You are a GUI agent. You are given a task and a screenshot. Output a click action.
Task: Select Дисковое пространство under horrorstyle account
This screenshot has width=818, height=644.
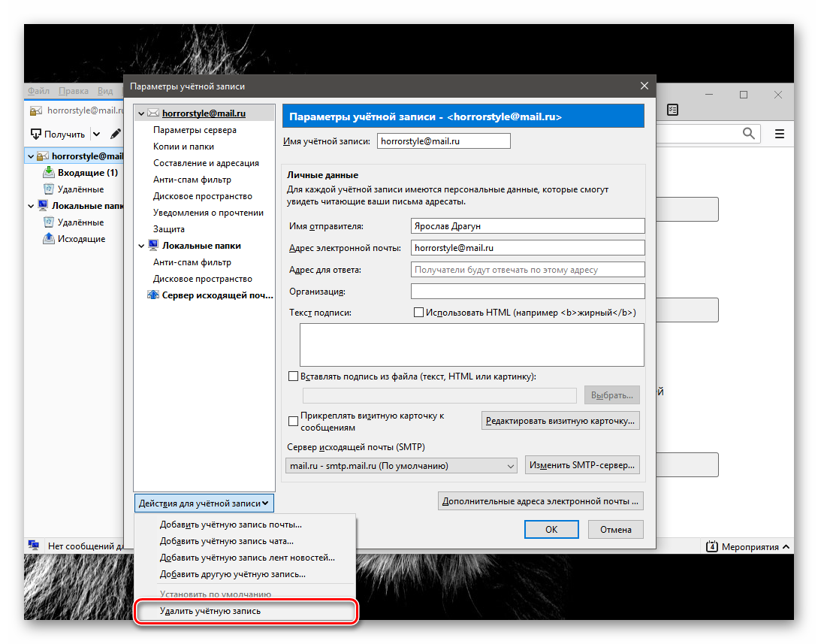pyautogui.click(x=202, y=196)
